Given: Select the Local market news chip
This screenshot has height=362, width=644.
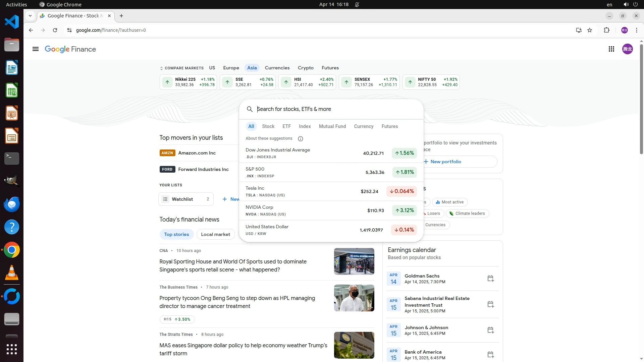Looking at the screenshot, I should [x=215, y=234].
